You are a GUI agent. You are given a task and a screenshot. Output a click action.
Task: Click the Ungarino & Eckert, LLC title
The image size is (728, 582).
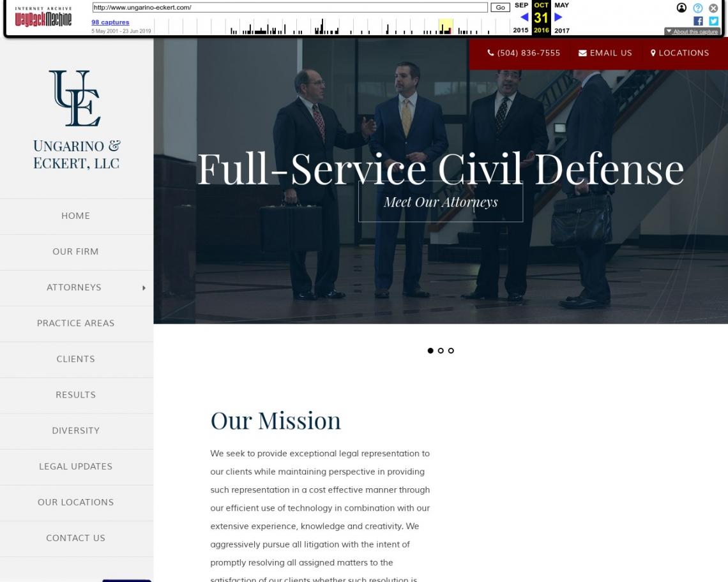click(77, 154)
